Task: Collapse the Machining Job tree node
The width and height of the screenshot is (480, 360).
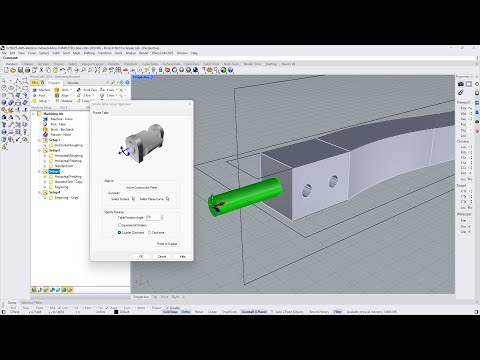Action: point(34,114)
